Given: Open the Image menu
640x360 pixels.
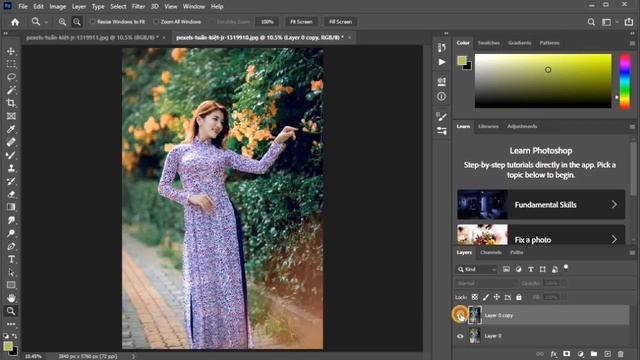Looking at the screenshot, I should point(58,7).
